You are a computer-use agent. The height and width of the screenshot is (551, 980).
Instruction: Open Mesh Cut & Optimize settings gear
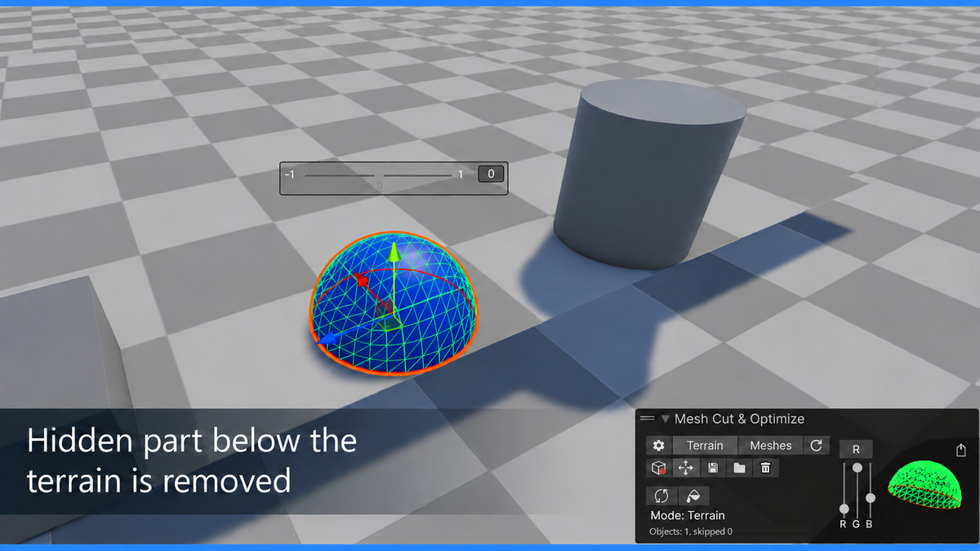(x=659, y=445)
